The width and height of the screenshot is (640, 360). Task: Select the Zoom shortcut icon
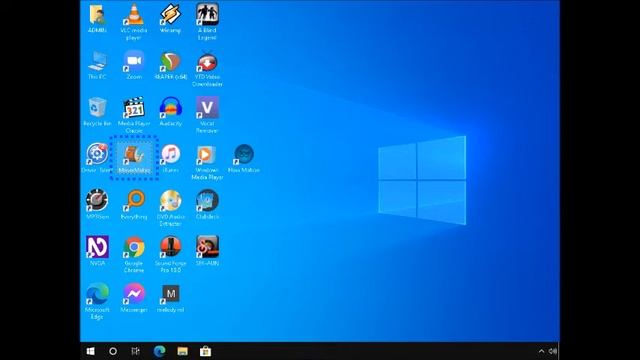pos(134,62)
